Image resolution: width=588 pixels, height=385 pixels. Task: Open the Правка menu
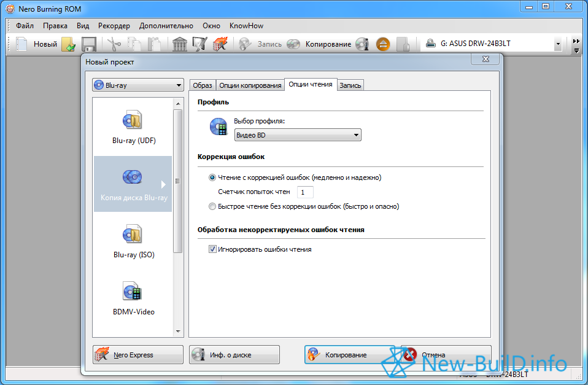pos(55,26)
